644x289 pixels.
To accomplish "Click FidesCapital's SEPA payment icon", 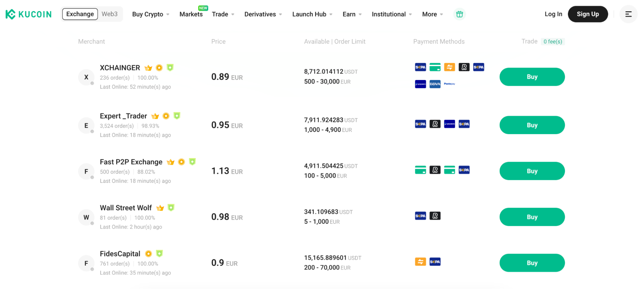I will [435, 262].
